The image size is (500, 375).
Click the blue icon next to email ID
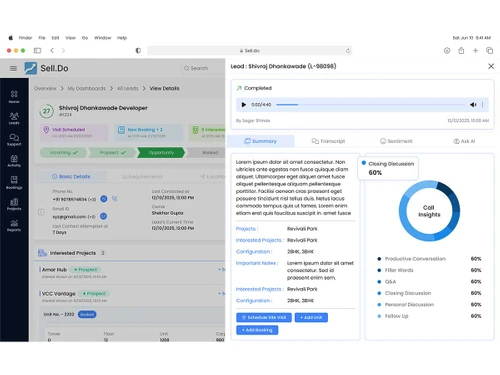click(103, 216)
